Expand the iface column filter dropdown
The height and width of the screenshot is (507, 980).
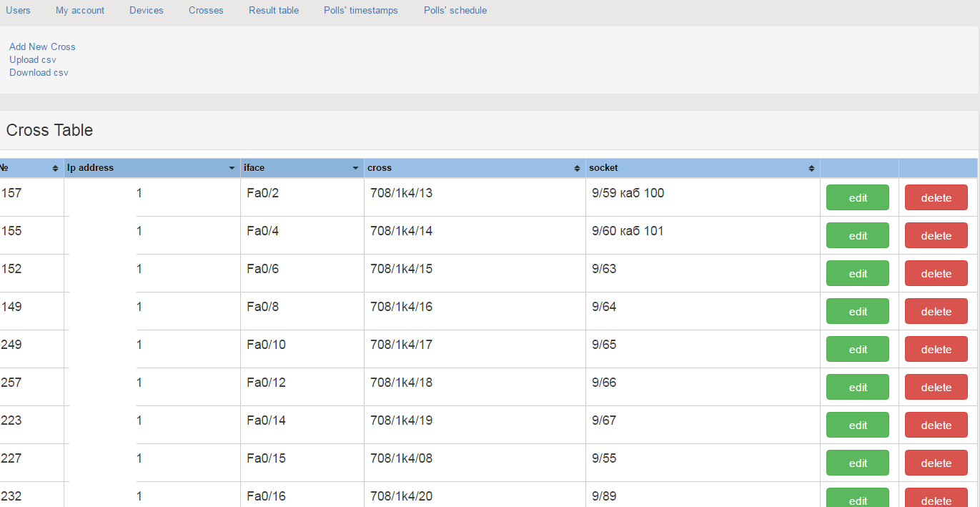coord(355,168)
